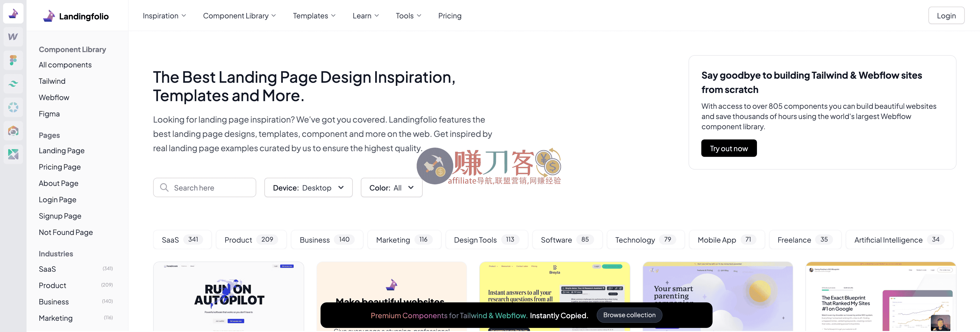Filter by Mobile App 71 chip

point(727,240)
